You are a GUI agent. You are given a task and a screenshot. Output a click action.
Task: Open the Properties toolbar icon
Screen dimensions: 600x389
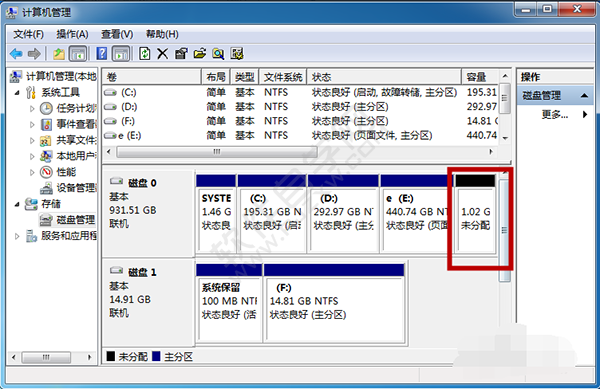pyautogui.click(x=181, y=54)
